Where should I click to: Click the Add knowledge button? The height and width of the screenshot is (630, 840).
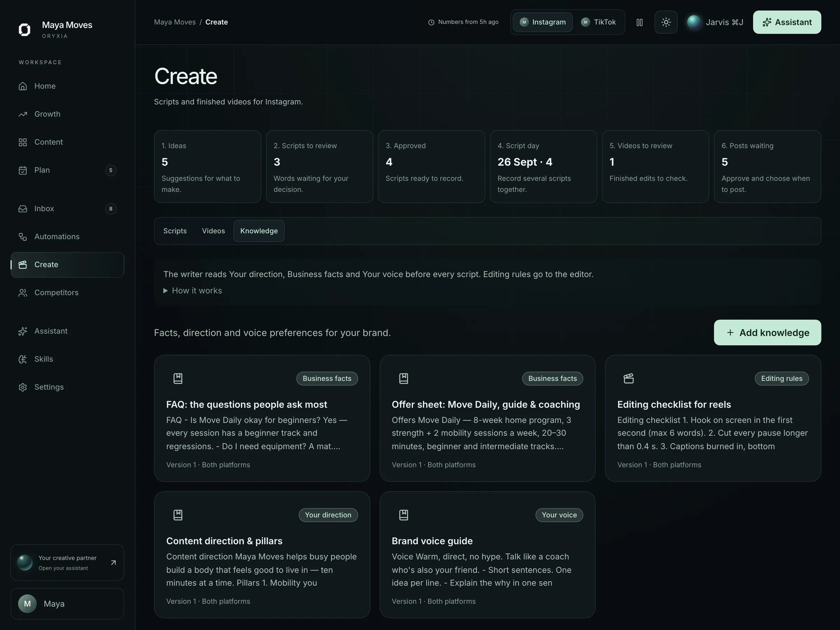click(767, 332)
